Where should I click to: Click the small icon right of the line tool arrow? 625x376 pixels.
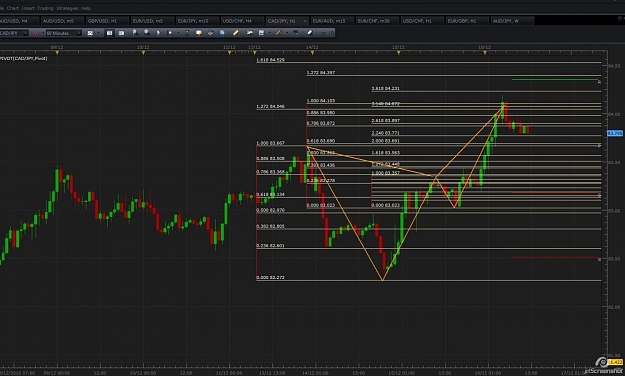coord(296,33)
